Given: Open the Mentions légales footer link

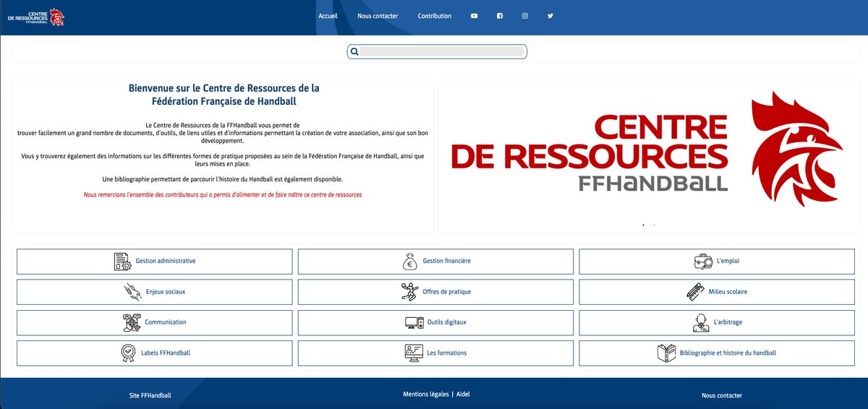Looking at the screenshot, I should (x=426, y=395).
